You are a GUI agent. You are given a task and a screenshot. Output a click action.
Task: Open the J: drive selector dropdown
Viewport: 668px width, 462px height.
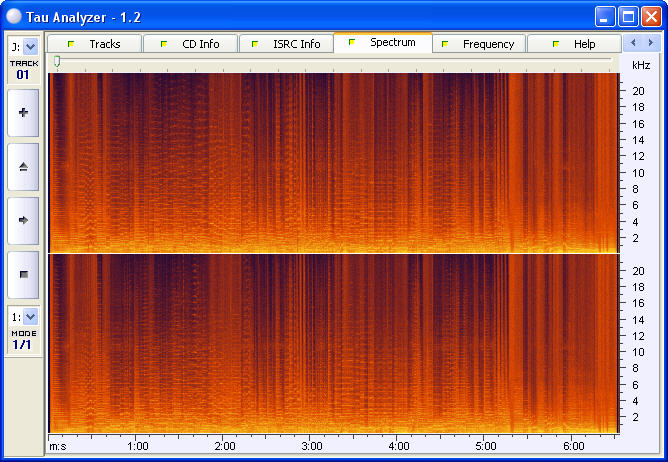click(29, 46)
